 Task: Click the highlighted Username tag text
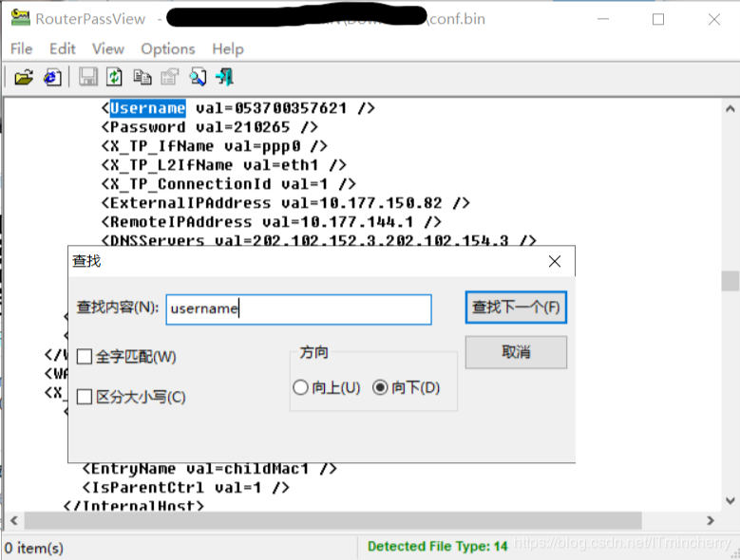click(x=148, y=108)
